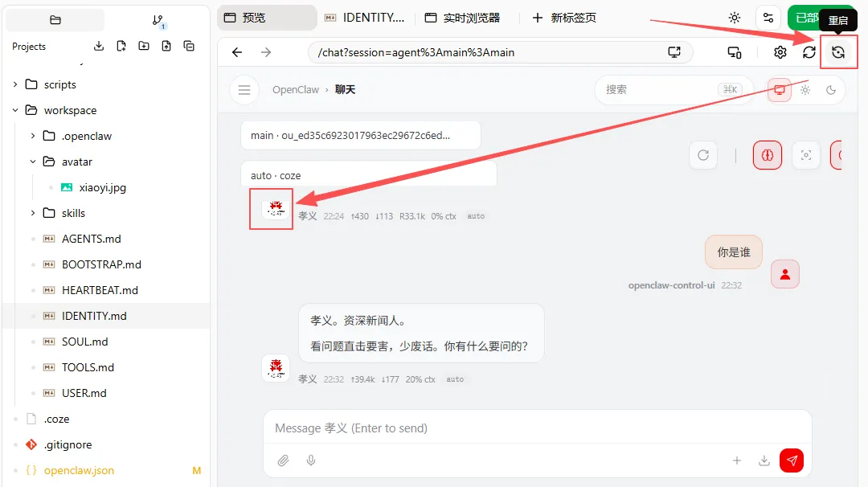This screenshot has width=868, height=487.
Task: Open the source control branch tab
Action: (x=158, y=21)
